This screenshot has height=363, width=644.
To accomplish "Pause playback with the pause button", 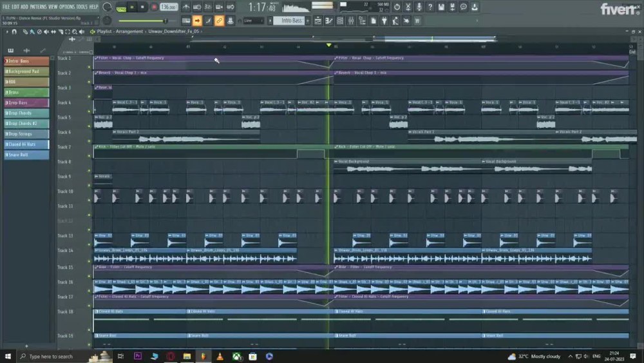I will coord(132,7).
